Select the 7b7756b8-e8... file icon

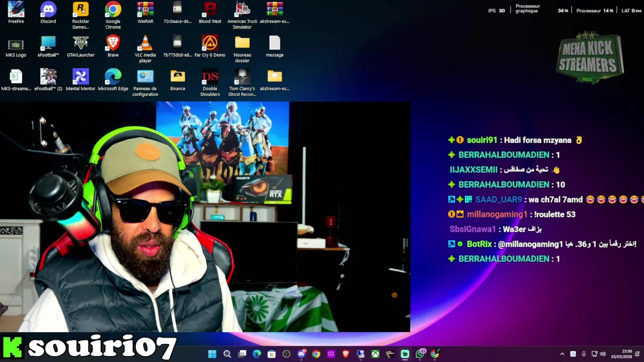pos(178,47)
